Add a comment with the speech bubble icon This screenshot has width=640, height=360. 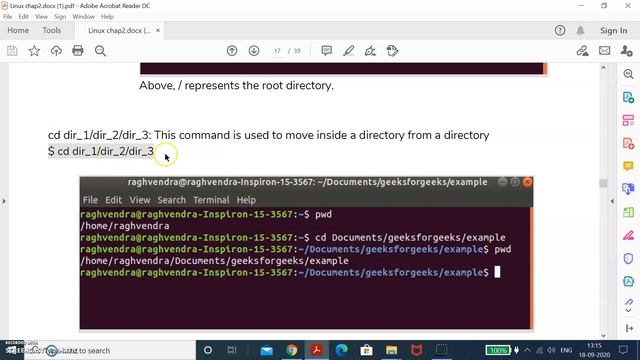(x=327, y=51)
